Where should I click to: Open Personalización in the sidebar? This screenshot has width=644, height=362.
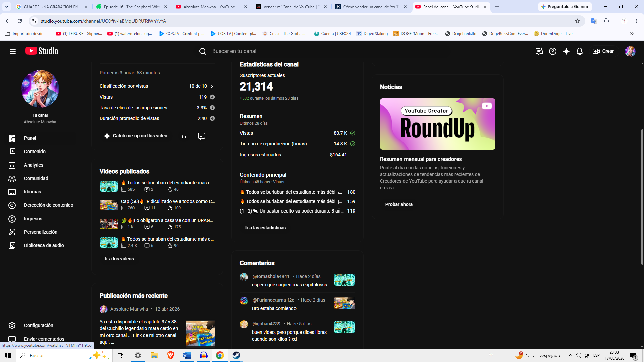click(x=40, y=232)
